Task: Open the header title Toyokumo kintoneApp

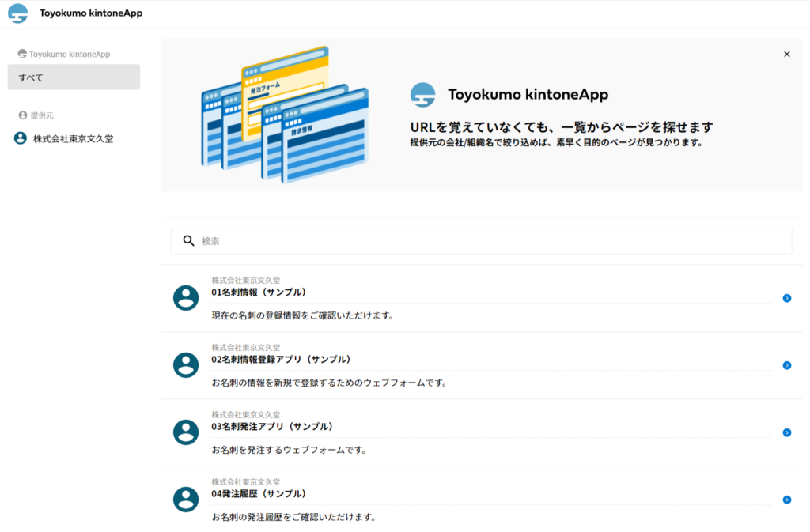Action: point(91,13)
